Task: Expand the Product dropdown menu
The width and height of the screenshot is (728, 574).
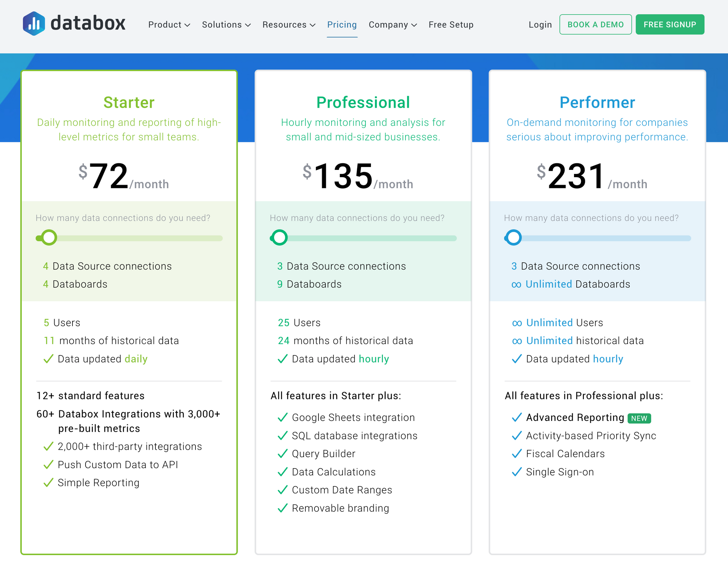Action: pyautogui.click(x=169, y=25)
